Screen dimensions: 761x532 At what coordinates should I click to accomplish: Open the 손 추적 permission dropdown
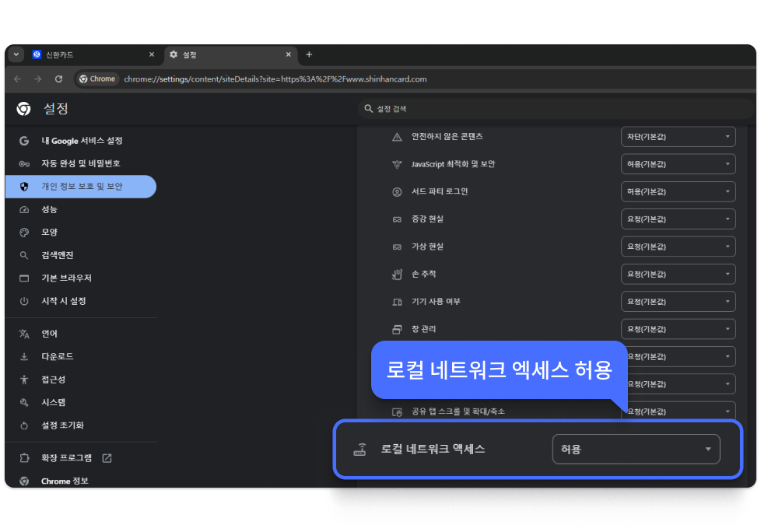click(678, 275)
